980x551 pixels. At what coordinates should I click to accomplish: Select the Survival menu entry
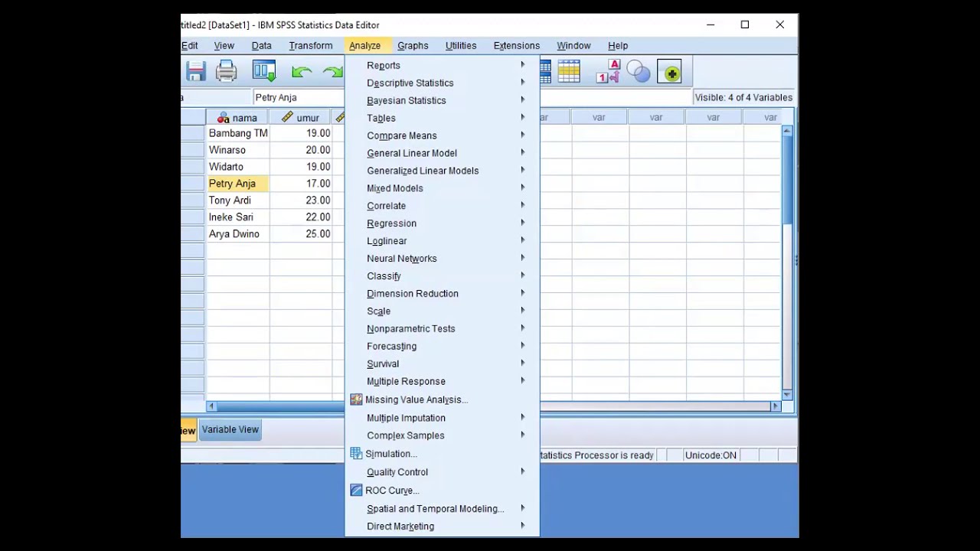(x=442, y=364)
